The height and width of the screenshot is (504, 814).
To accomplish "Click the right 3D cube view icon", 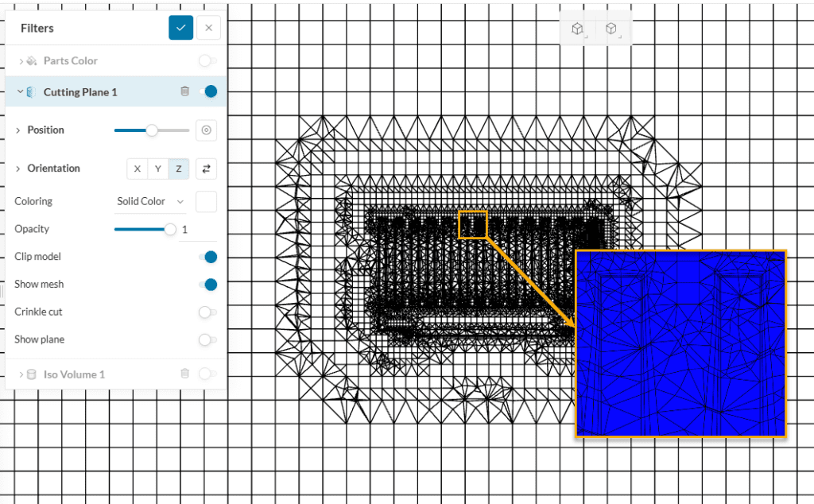I will click(612, 29).
